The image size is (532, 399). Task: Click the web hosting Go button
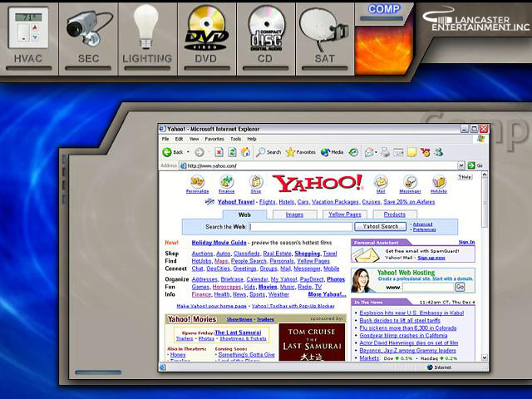coord(460,287)
